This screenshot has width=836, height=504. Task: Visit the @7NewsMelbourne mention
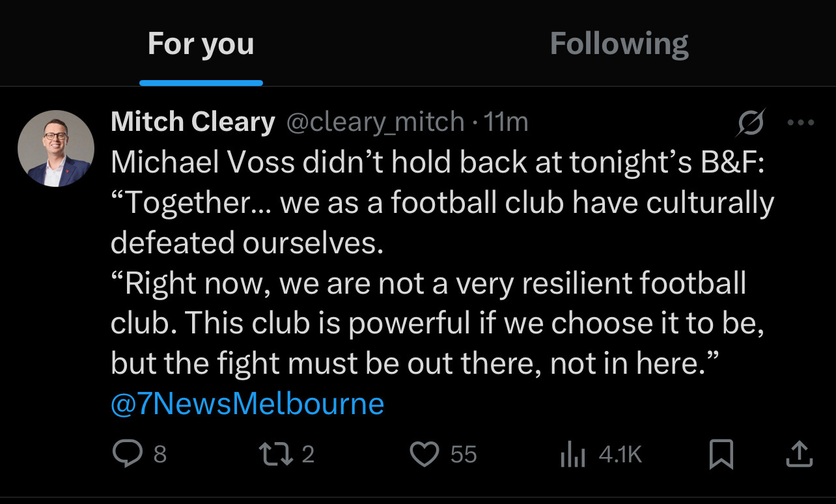(x=247, y=404)
